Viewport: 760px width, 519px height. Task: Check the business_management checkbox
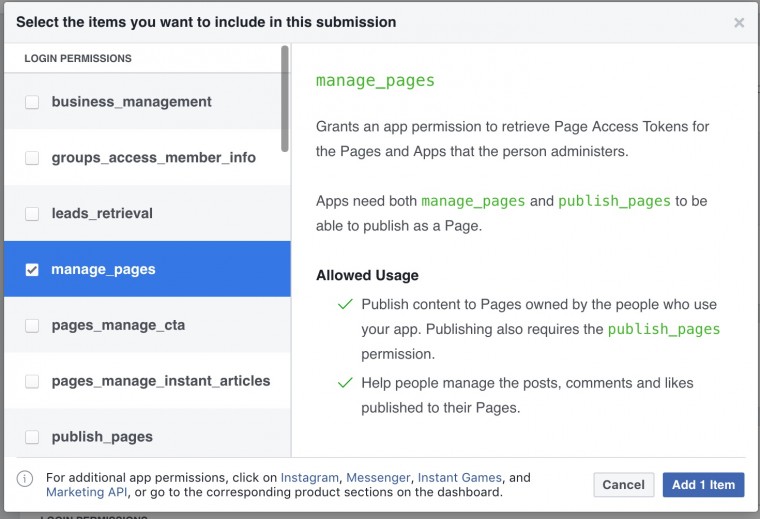click(32, 102)
